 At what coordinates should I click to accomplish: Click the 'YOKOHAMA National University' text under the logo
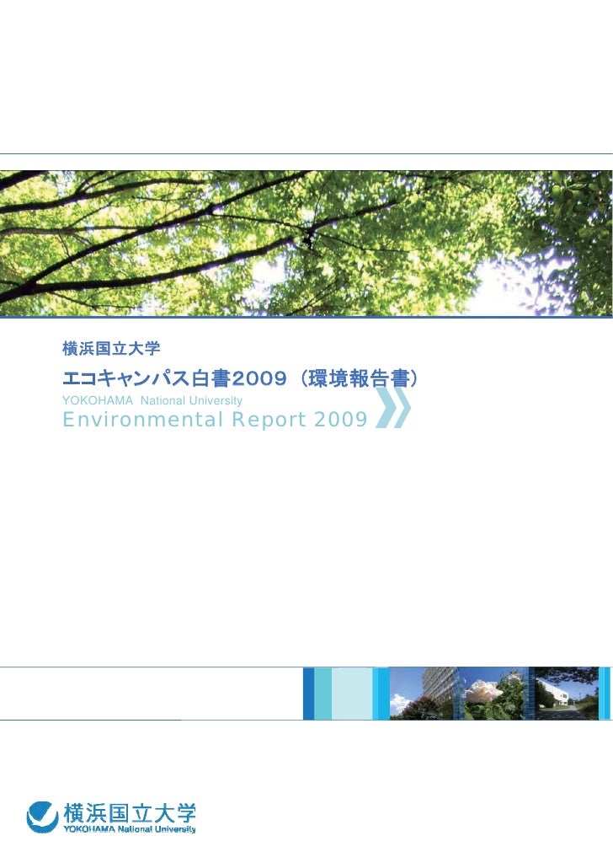coord(130,829)
